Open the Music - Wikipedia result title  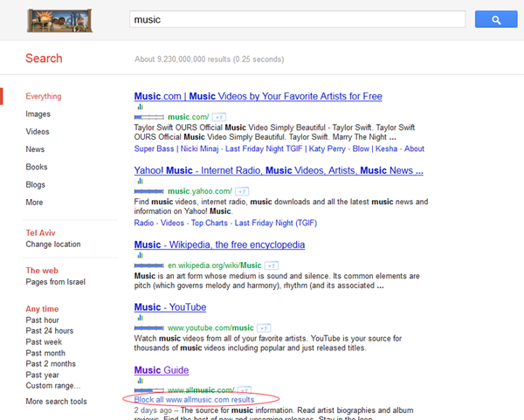tap(219, 245)
